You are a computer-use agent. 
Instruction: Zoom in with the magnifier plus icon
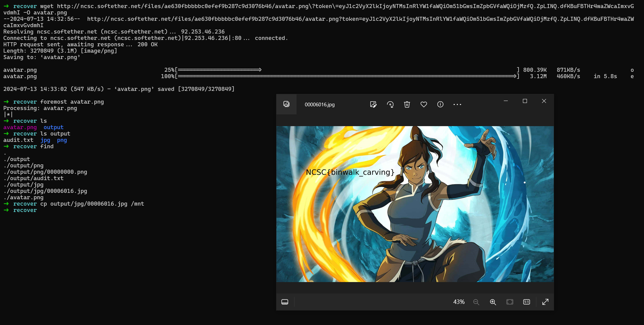coord(493,302)
